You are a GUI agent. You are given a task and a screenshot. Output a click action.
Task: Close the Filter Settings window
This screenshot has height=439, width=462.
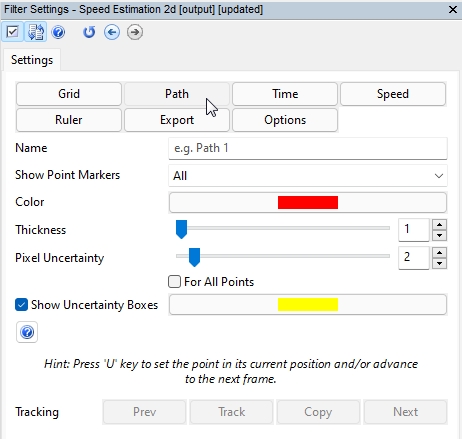click(453, 9)
